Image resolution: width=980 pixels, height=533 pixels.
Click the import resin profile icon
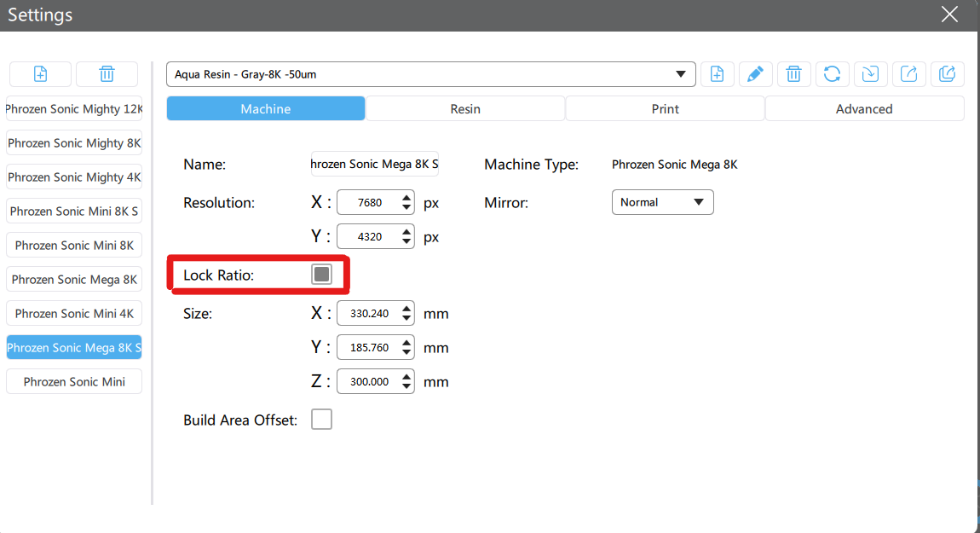point(870,74)
